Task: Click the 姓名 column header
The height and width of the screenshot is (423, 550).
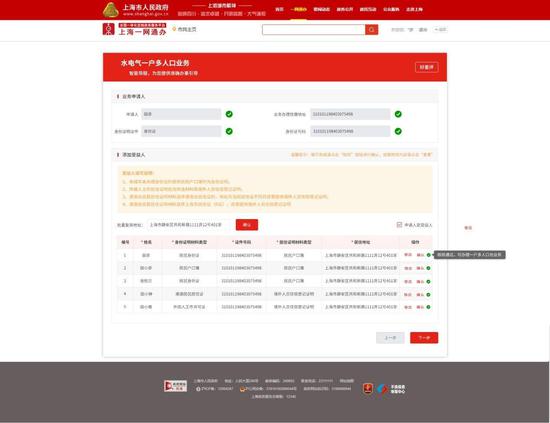Action: (x=146, y=242)
